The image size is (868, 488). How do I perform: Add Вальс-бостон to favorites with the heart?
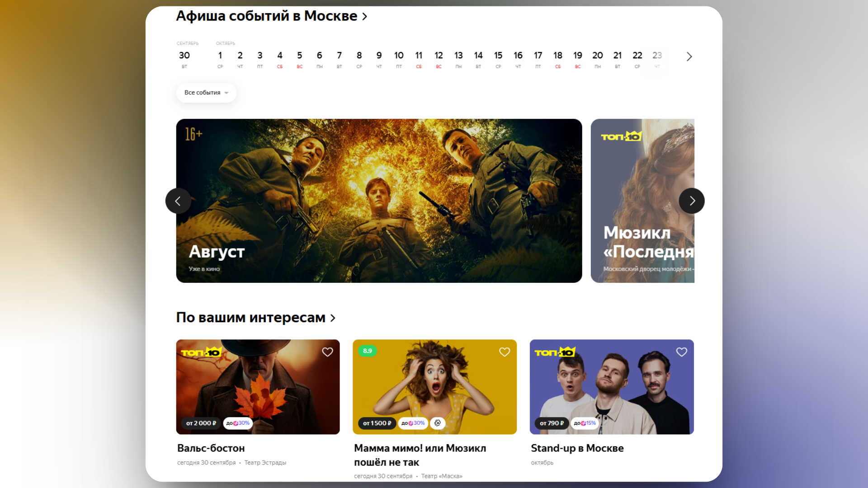pyautogui.click(x=327, y=352)
